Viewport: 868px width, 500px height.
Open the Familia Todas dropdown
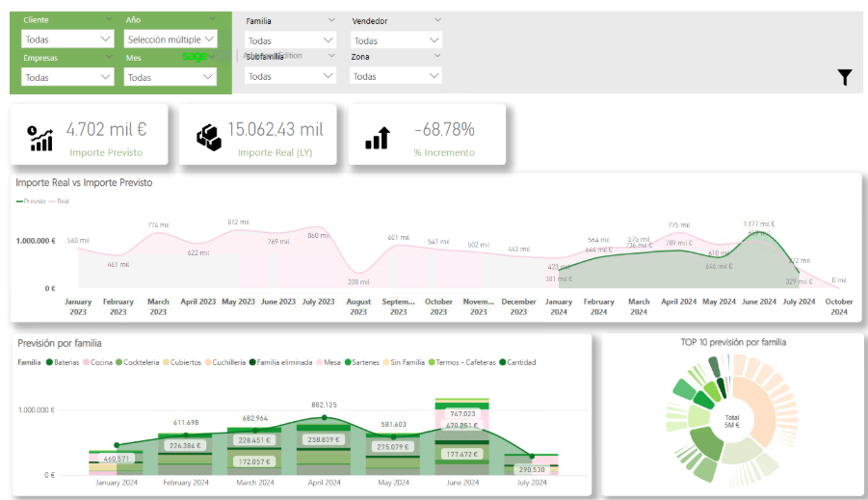coord(291,40)
